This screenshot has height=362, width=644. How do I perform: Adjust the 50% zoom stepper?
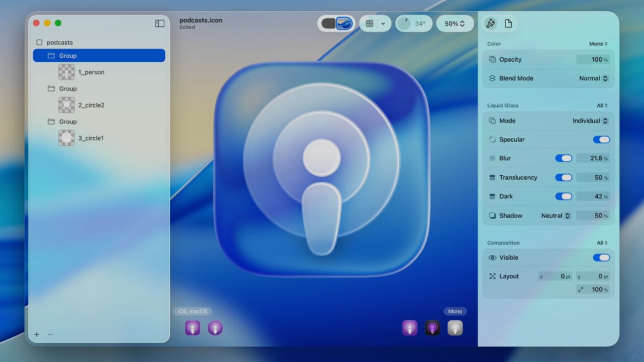(454, 23)
